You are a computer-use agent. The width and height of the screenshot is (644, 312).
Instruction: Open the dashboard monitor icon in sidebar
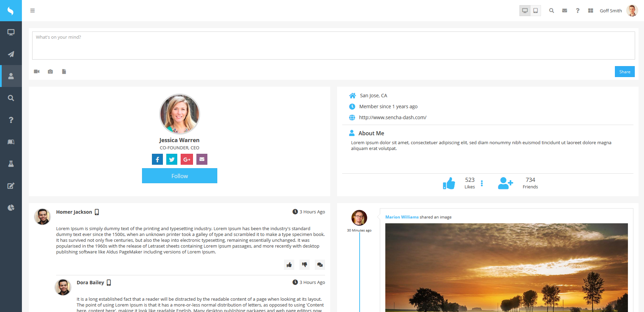11,32
